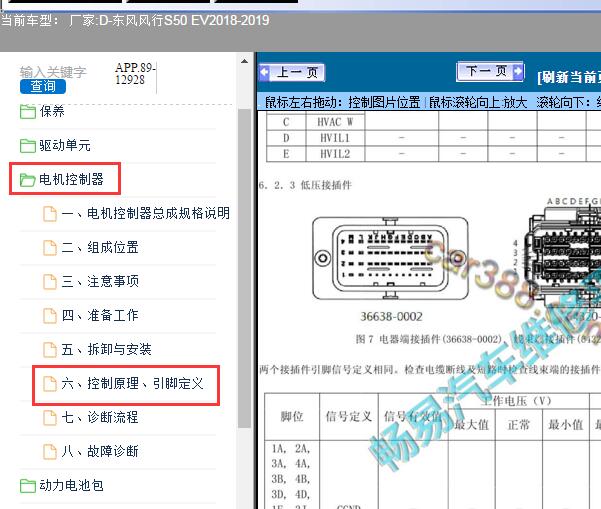The image size is (601, 509).
Task: Open 五、拆卸与安装 document
Action: [107, 349]
